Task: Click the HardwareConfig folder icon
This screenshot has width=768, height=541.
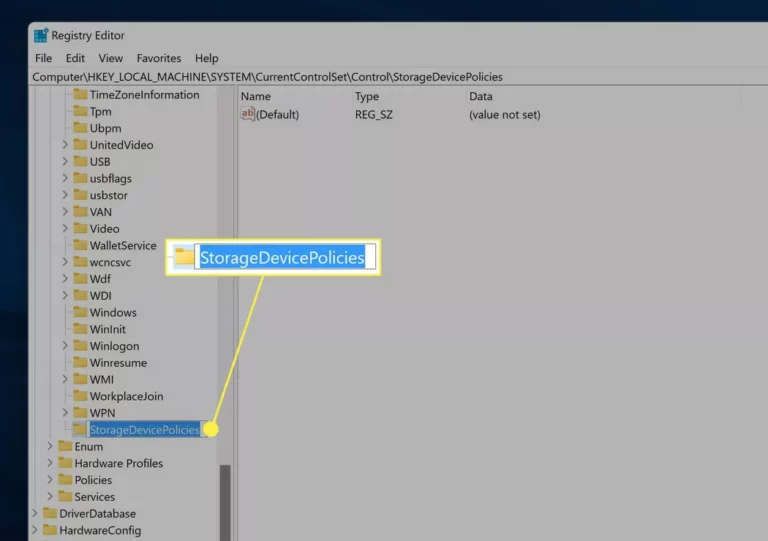Action: click(x=49, y=530)
